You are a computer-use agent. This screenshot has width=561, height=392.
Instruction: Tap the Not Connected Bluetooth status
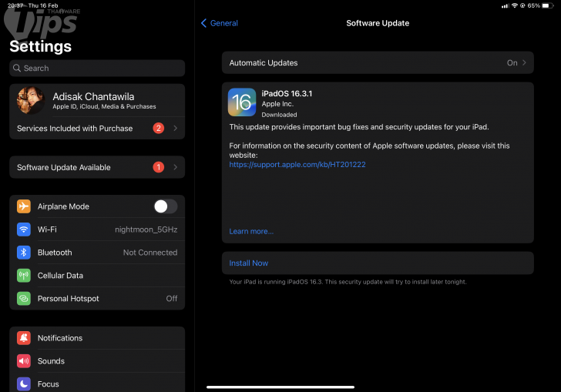(x=150, y=253)
